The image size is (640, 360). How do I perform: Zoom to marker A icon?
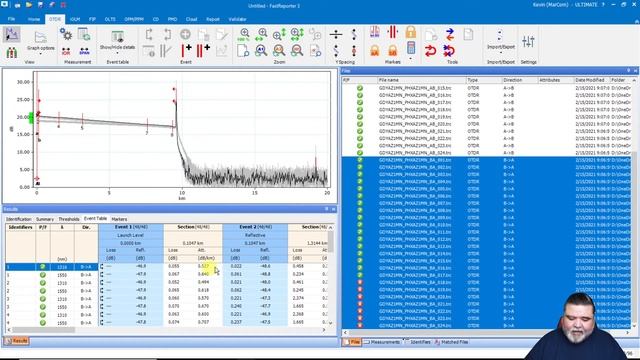point(261,51)
